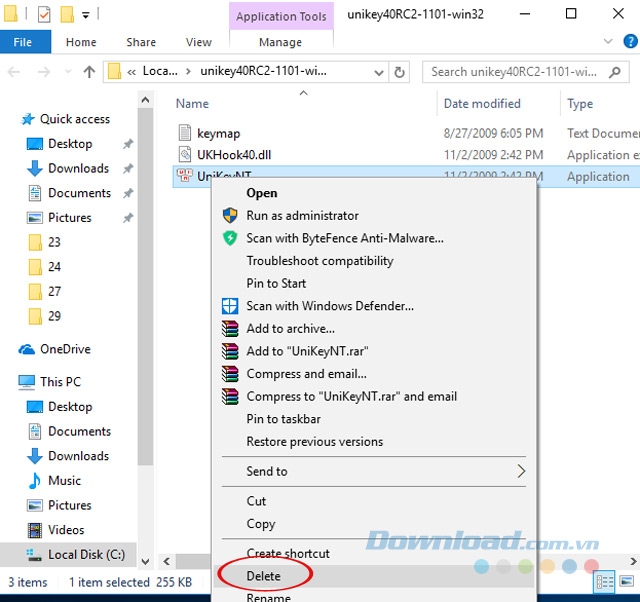The image size is (640, 602).
Task: Open folder 23 in navigation pane
Action: pos(54,242)
